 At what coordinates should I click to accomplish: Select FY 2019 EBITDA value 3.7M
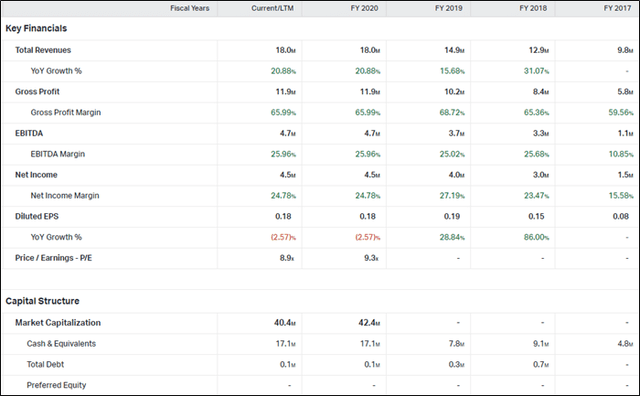tap(456, 133)
